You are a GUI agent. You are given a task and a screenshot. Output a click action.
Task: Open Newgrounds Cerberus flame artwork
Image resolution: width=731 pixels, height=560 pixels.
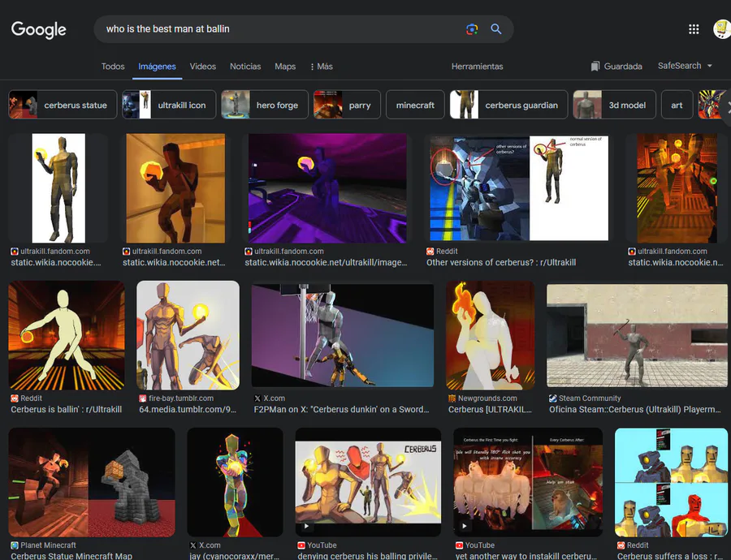click(491, 335)
